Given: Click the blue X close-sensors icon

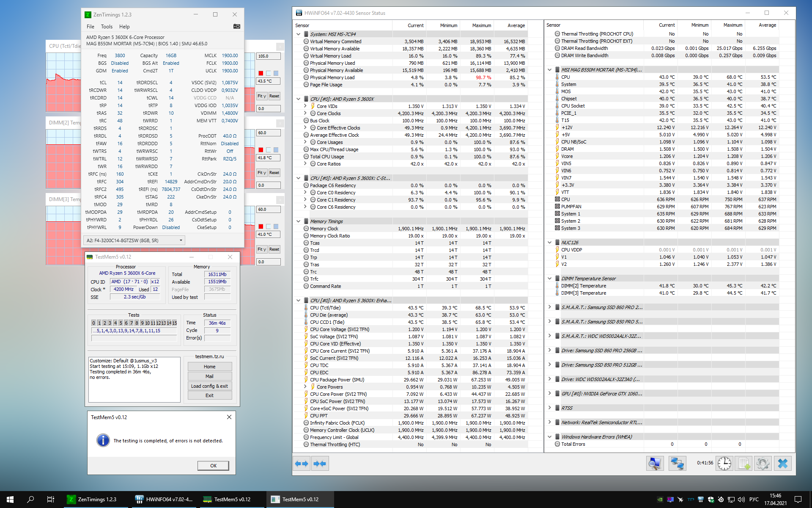Looking at the screenshot, I should tap(782, 464).
